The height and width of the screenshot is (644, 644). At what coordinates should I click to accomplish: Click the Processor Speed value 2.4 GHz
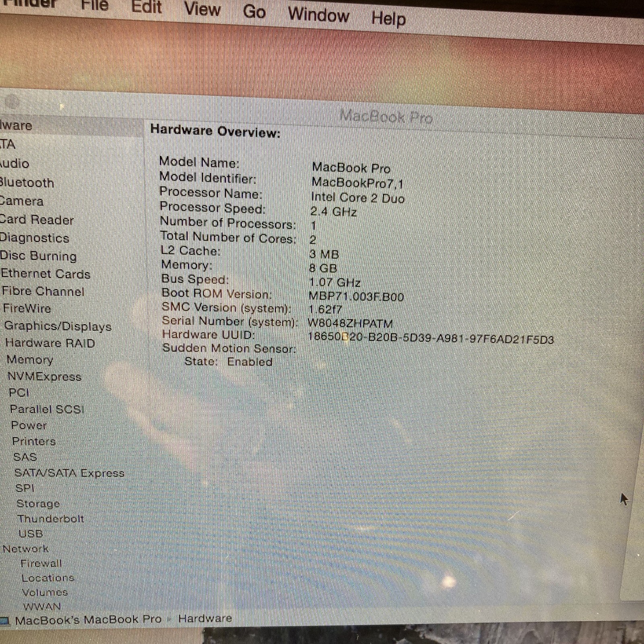coord(333,211)
